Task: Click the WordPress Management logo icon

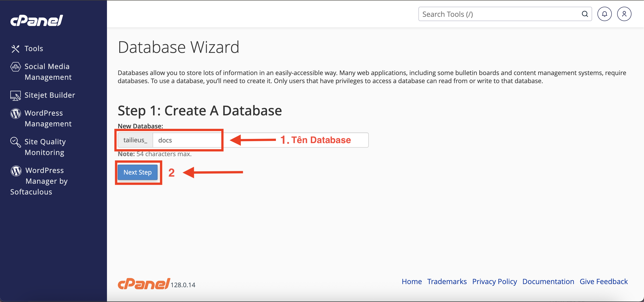Action: [15, 113]
